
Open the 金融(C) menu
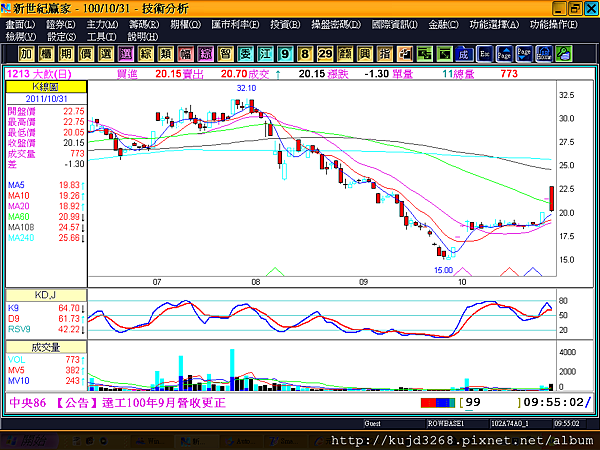click(x=443, y=25)
